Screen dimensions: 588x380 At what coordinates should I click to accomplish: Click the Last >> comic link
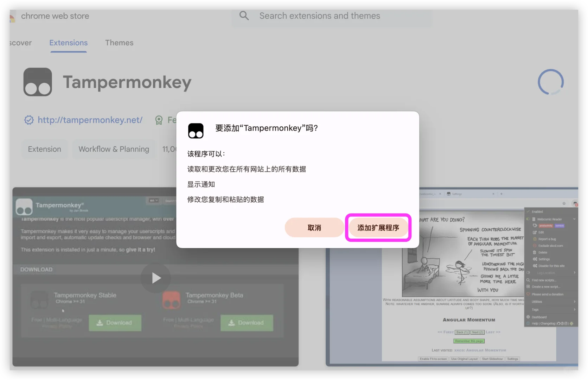tap(493, 332)
